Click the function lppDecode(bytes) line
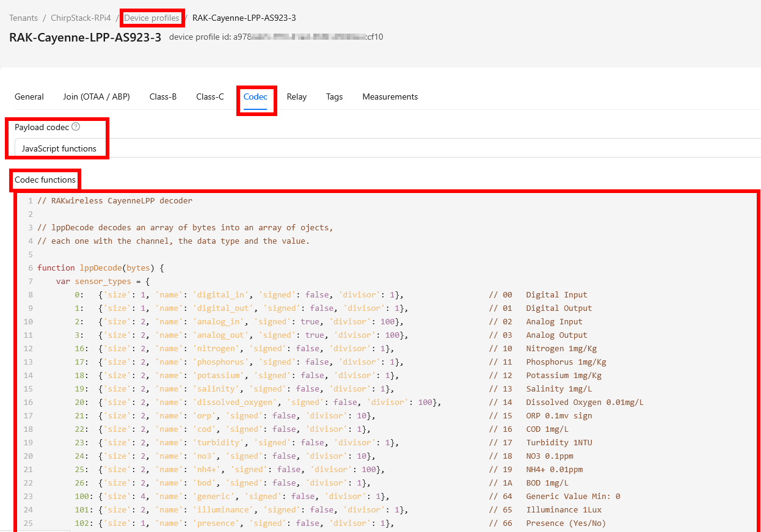761x532 pixels. 101,268
